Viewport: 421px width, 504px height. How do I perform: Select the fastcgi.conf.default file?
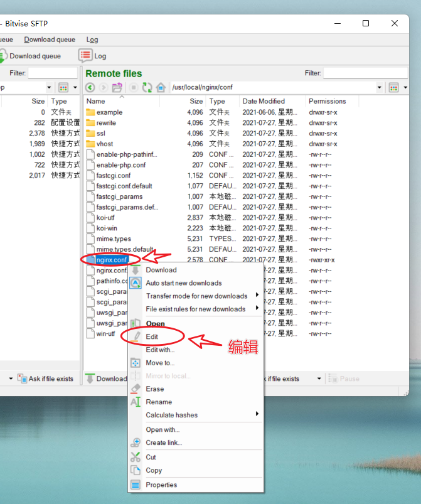tap(124, 186)
